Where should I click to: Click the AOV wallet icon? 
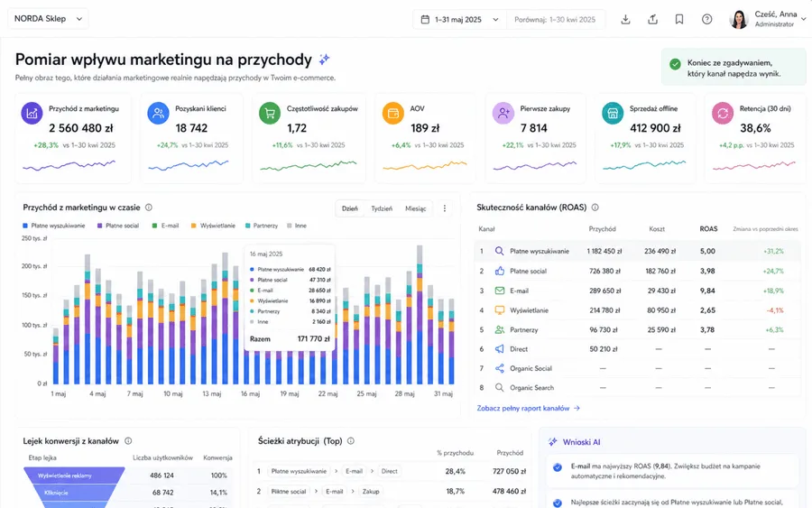click(x=393, y=114)
